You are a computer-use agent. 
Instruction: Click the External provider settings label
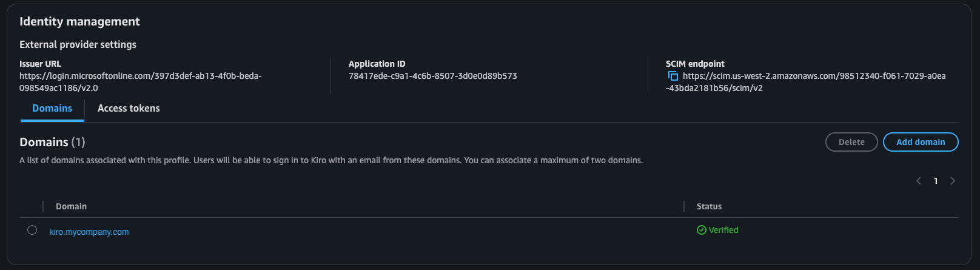78,44
